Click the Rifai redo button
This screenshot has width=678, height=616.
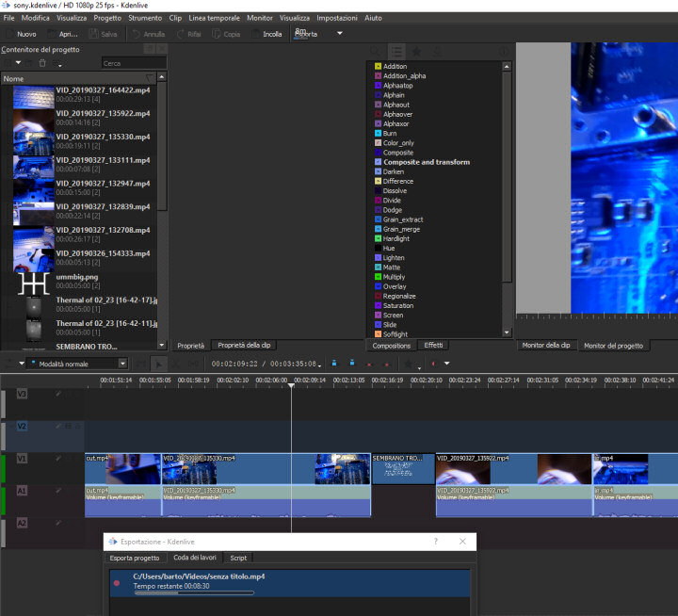pos(189,34)
